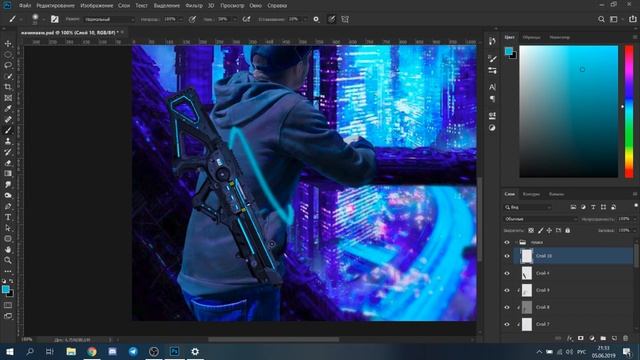Click the share image button
The image size is (640, 360).
[x=632, y=19]
